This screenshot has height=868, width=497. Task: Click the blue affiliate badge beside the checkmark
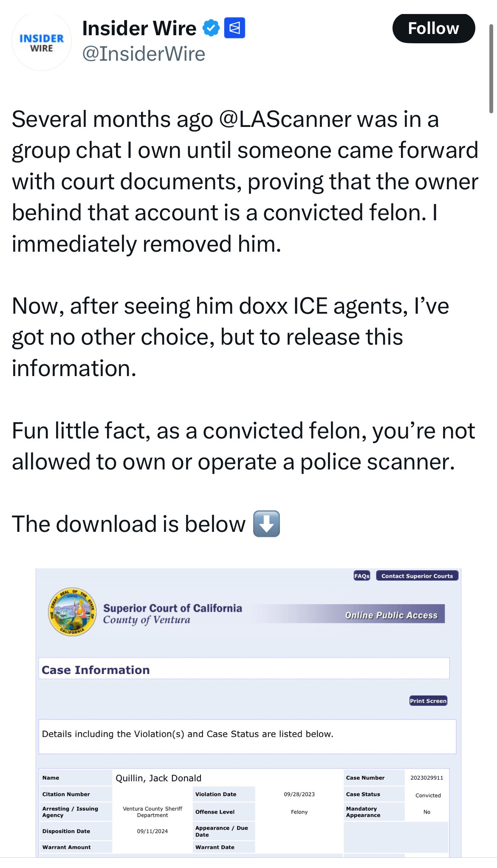tap(234, 28)
